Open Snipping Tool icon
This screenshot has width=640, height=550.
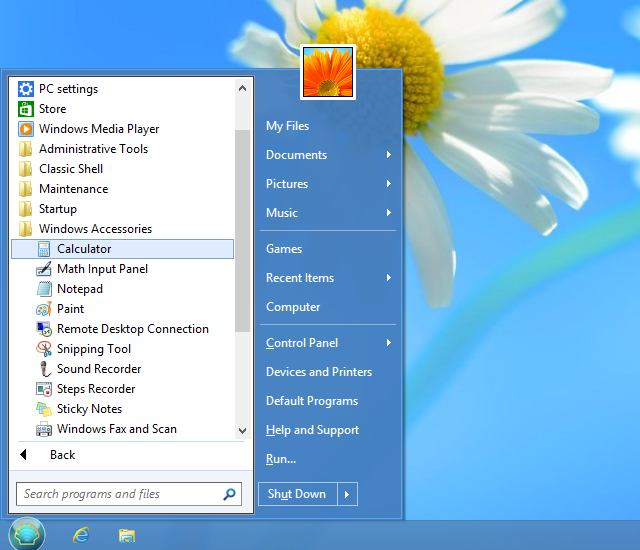(44, 349)
